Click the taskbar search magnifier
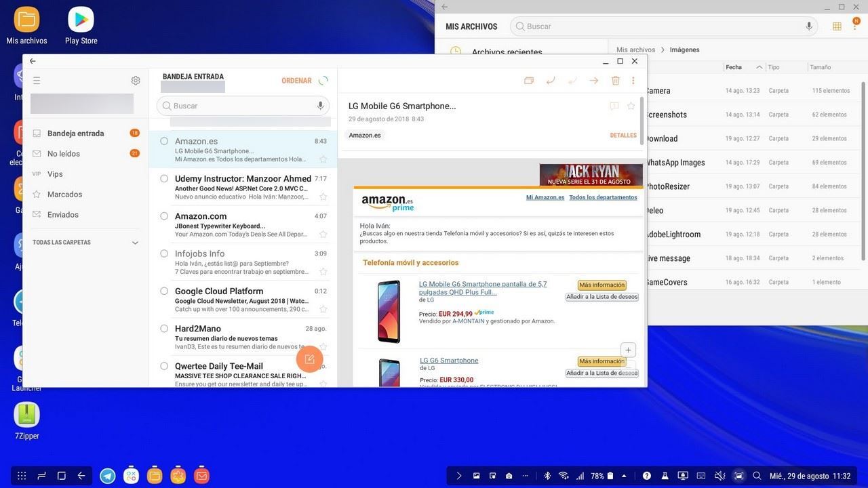This screenshot has width=868, height=488. (757, 476)
